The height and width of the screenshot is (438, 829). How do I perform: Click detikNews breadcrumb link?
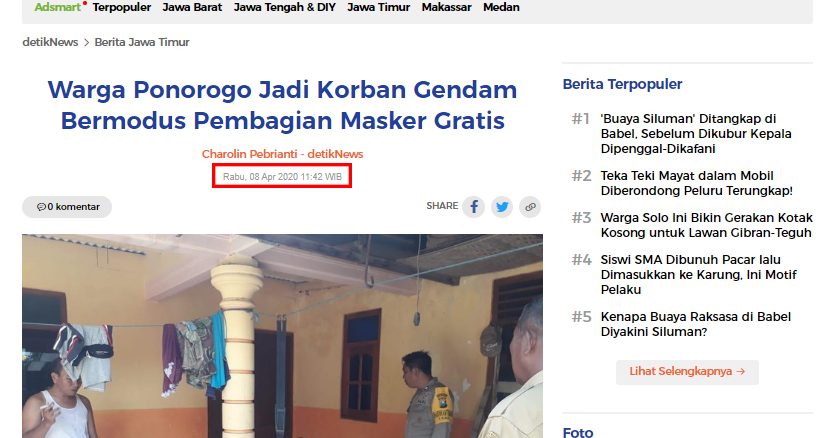coord(50,42)
